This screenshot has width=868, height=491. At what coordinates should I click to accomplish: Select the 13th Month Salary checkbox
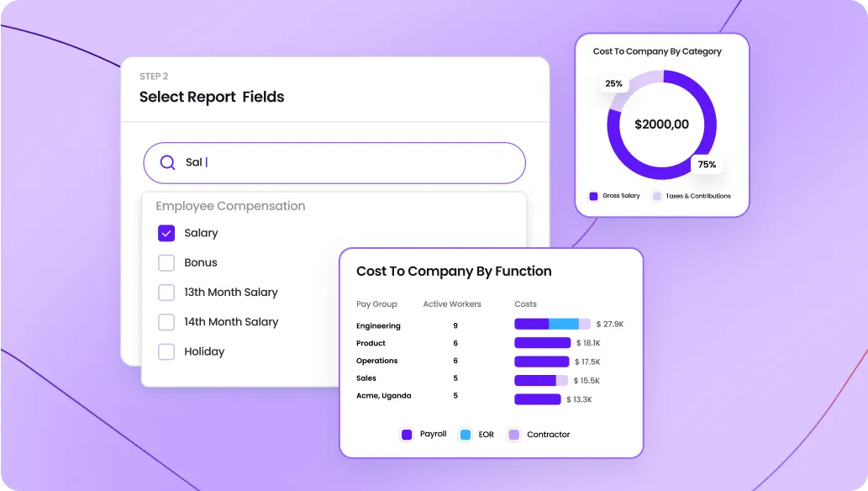tap(166, 292)
